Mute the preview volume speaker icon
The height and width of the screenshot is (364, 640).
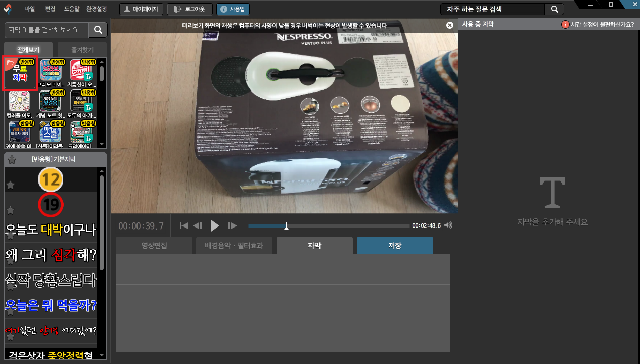448,225
